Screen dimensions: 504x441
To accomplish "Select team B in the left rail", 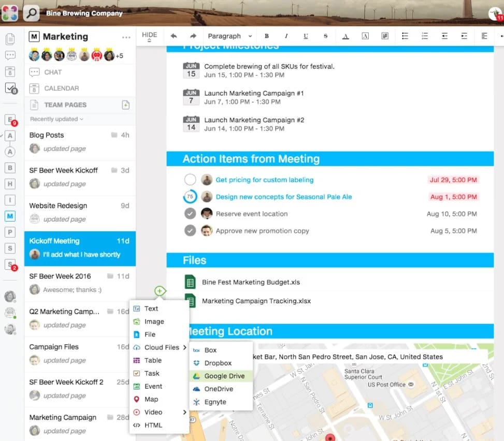I will pos(10,168).
